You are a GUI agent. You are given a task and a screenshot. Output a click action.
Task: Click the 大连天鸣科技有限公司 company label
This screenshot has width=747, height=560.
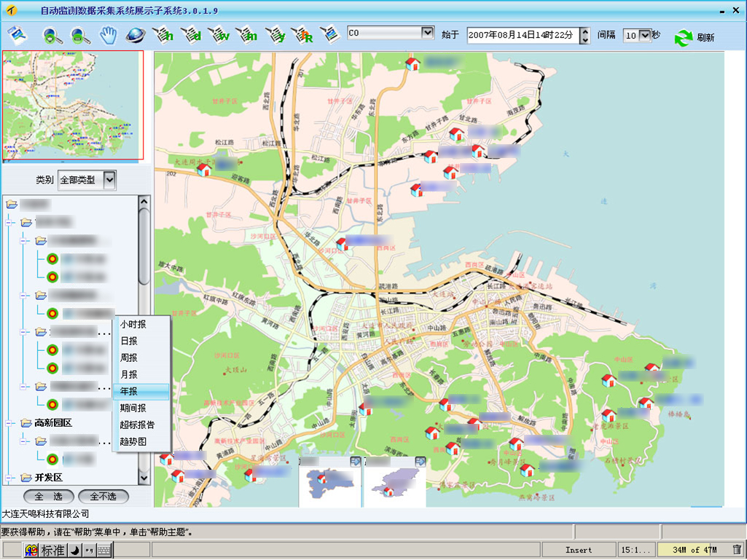coord(46,514)
